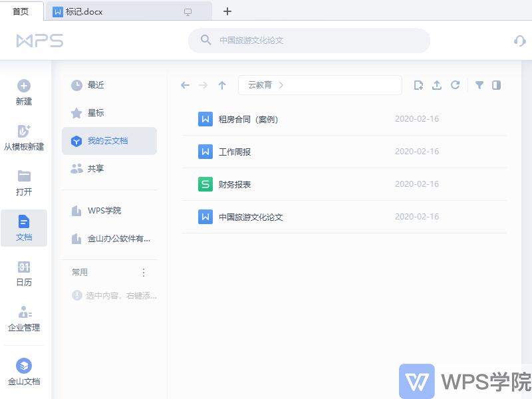The image size is (532, 399).
Task: Click the Word icon beside 租房合同（案例）
Action: [x=205, y=119]
